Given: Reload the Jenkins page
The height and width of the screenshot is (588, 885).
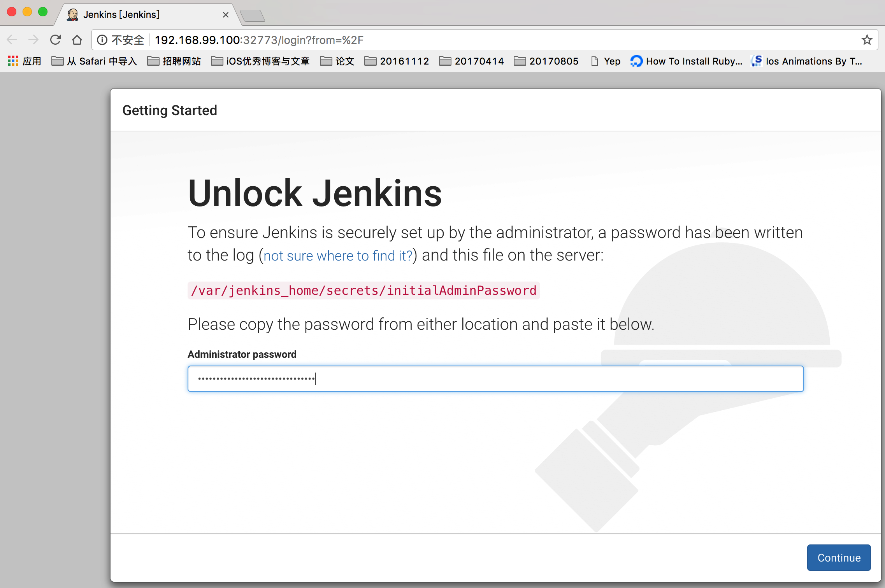Looking at the screenshot, I should point(56,40).
